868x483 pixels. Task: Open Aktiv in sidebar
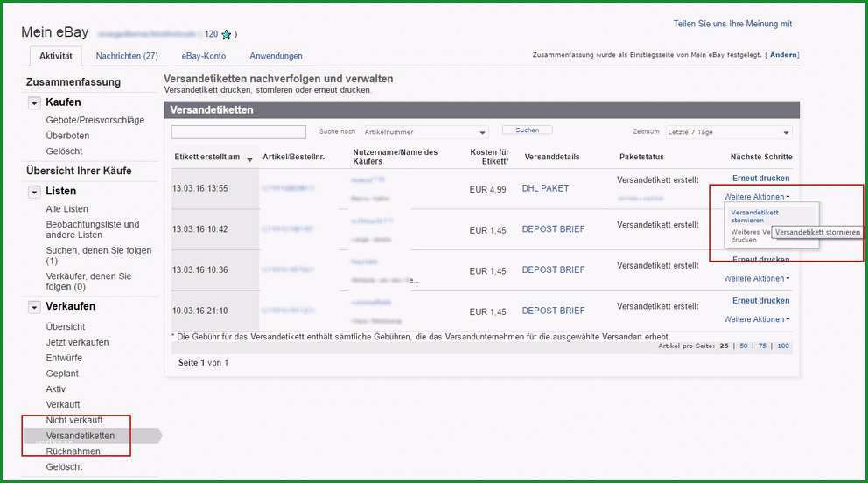pos(55,389)
